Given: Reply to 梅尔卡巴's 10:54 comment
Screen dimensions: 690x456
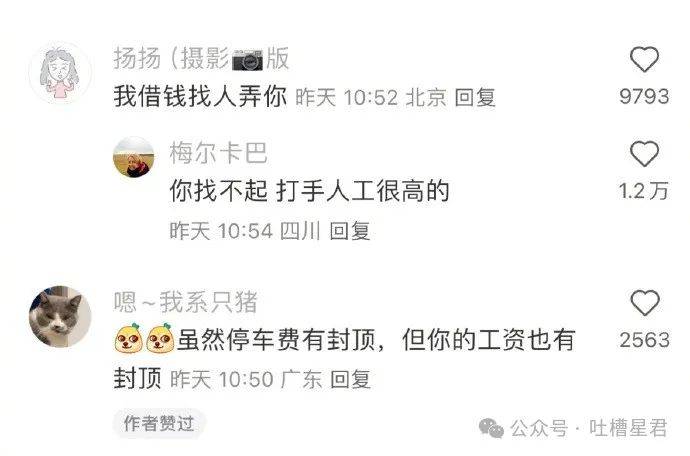Looking at the screenshot, I should [350, 231].
